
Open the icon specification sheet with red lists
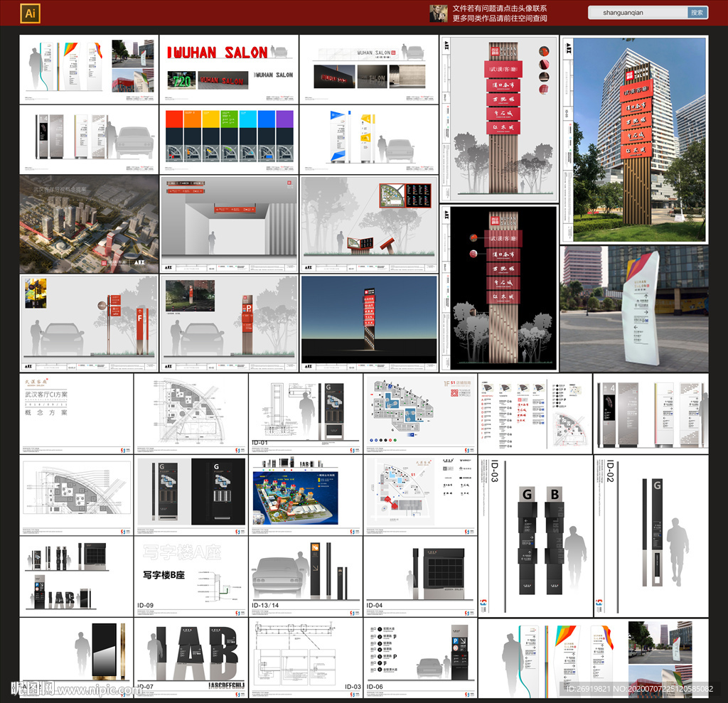pyautogui.click(x=535, y=414)
